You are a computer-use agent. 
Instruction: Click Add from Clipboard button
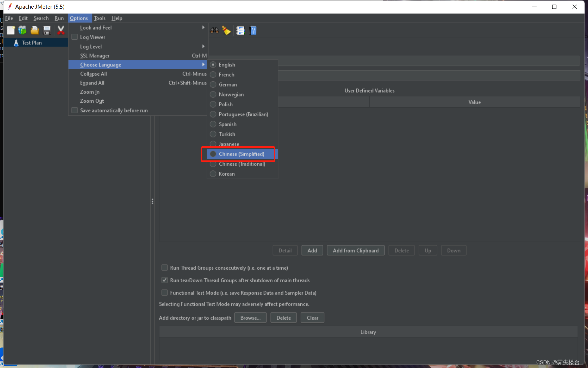(x=356, y=250)
